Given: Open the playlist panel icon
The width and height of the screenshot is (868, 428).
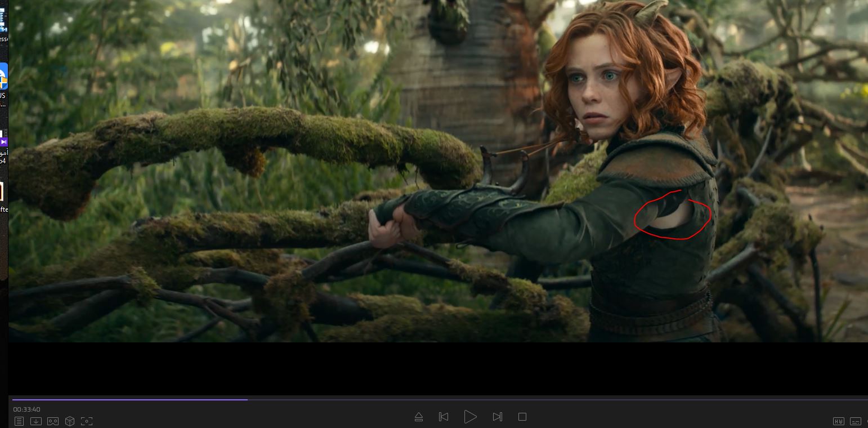Looking at the screenshot, I should 19,421.
